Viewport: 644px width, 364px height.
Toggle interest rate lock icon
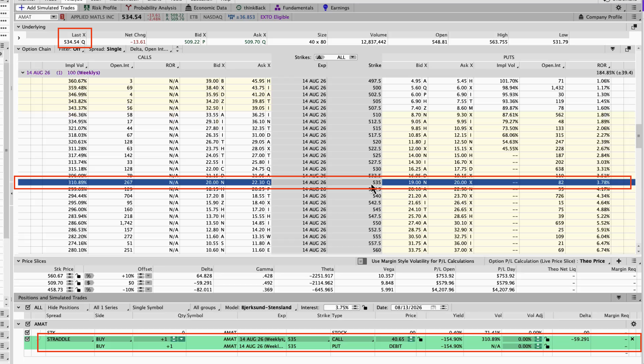tap(365, 307)
